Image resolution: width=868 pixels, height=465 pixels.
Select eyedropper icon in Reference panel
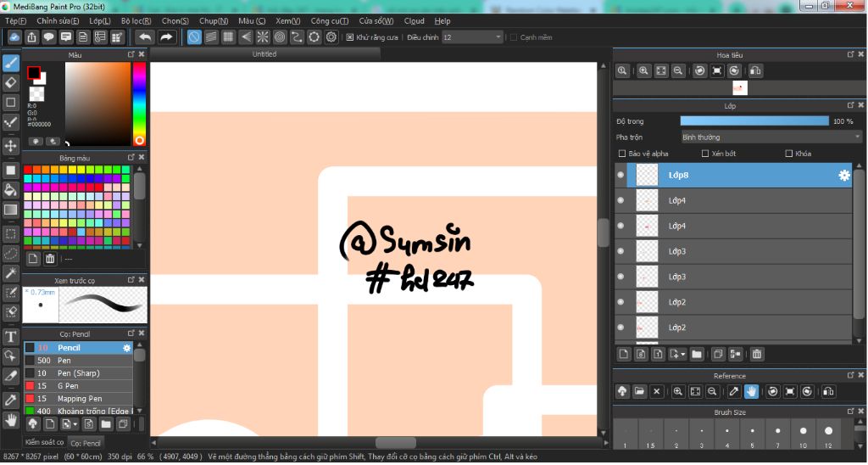[734, 391]
